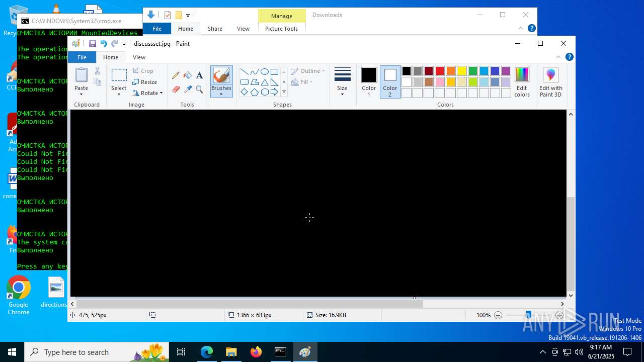Viewport: 644px width, 362px height.
Task: Expand the Shapes gallery more arrow
Action: [284, 92]
